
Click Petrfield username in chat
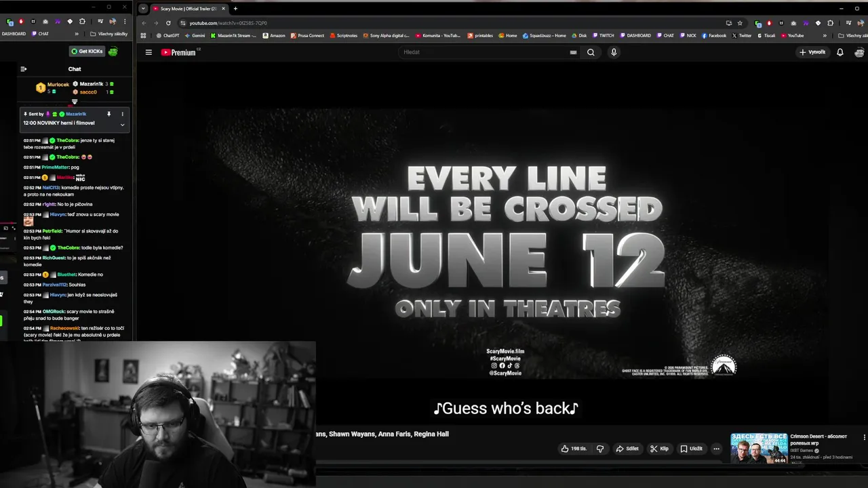tap(52, 231)
